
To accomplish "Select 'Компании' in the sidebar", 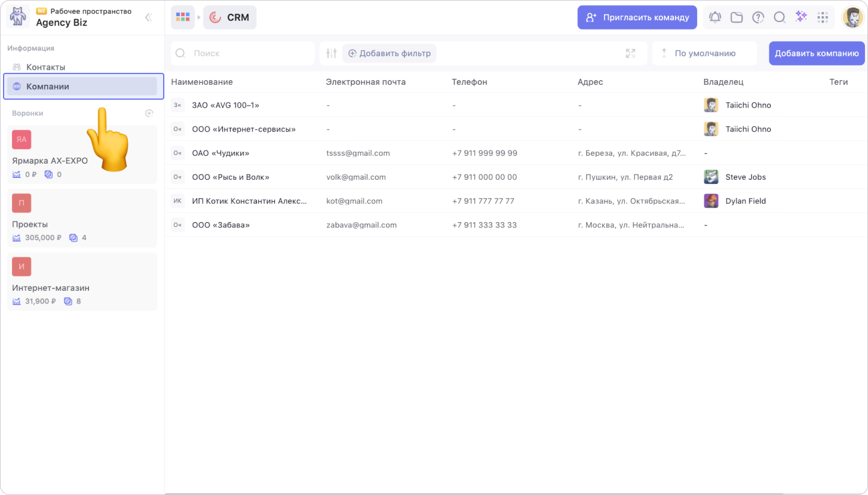I will click(x=48, y=87).
